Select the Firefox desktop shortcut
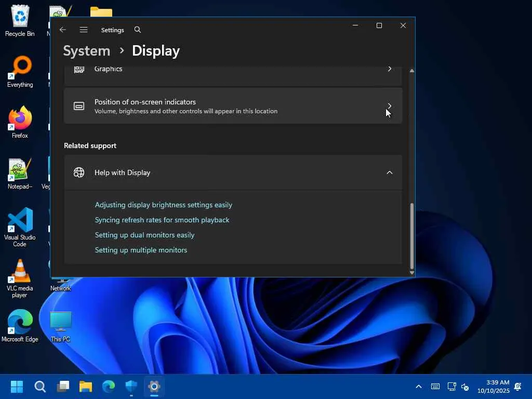This screenshot has height=399, width=532. (20, 122)
